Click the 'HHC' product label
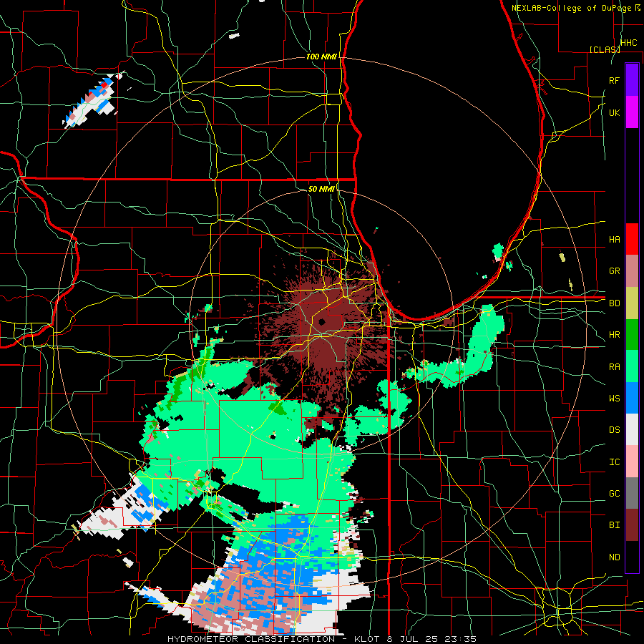This screenshot has height=644, width=644. [x=628, y=43]
